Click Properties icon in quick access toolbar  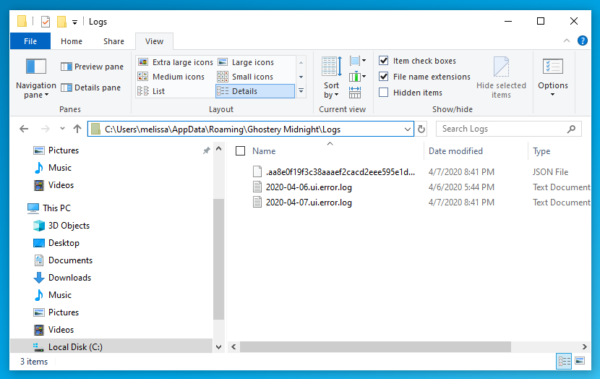tap(45, 21)
